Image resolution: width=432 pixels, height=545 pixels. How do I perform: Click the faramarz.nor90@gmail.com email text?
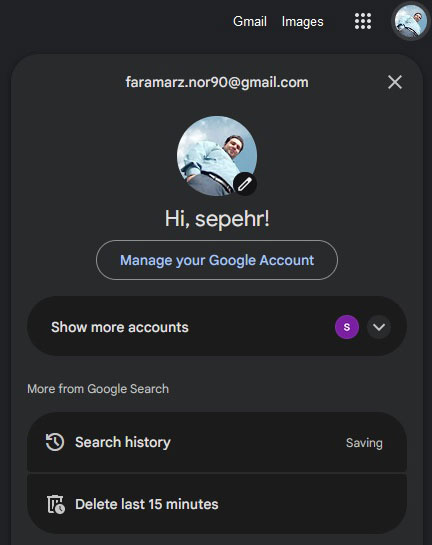(217, 83)
